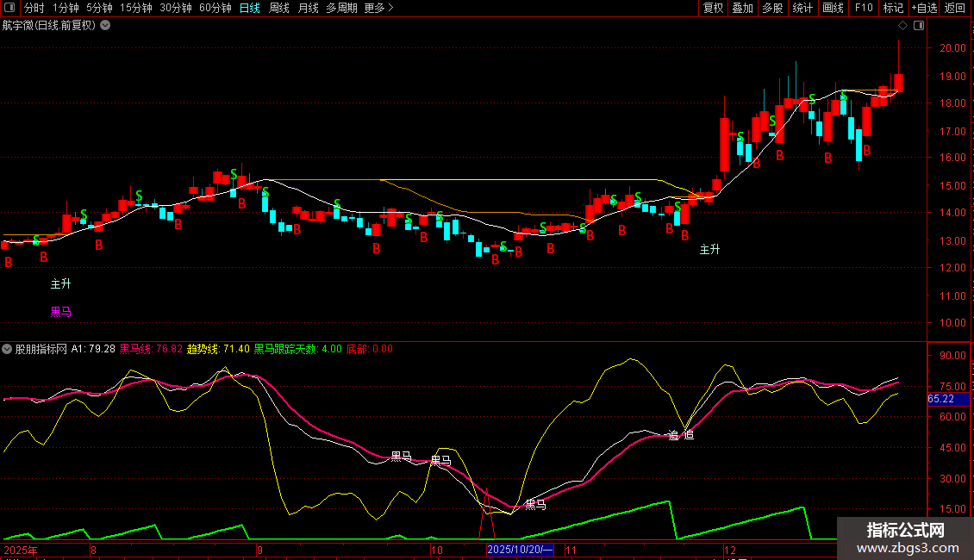This screenshot has height=560, width=974.
Task: Expand the 航宇微 chart title dropdown
Action: (x=106, y=26)
